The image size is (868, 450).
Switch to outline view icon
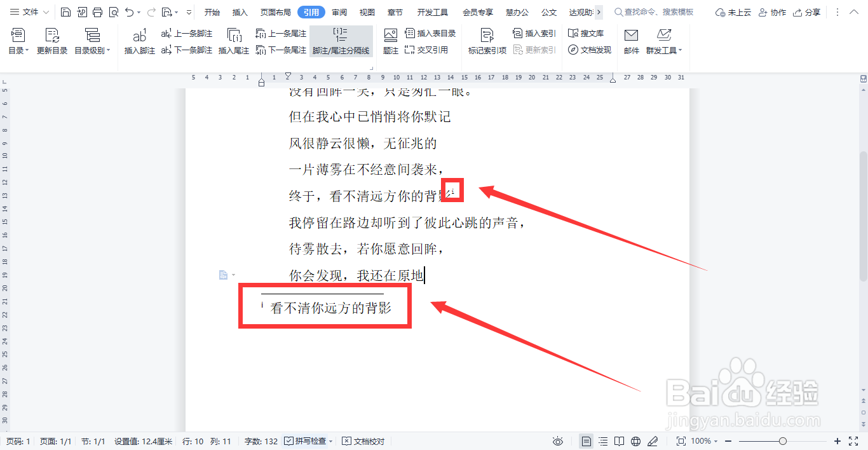(x=603, y=441)
